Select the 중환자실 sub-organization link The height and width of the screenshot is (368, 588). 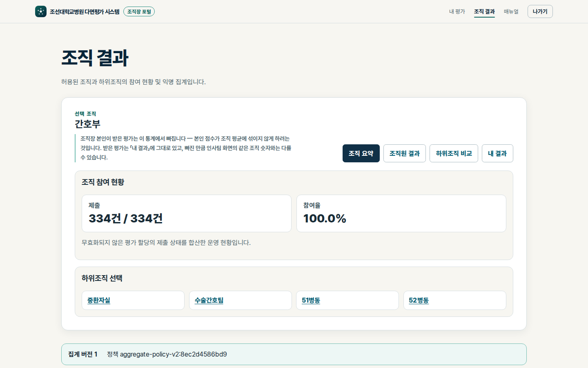point(99,300)
